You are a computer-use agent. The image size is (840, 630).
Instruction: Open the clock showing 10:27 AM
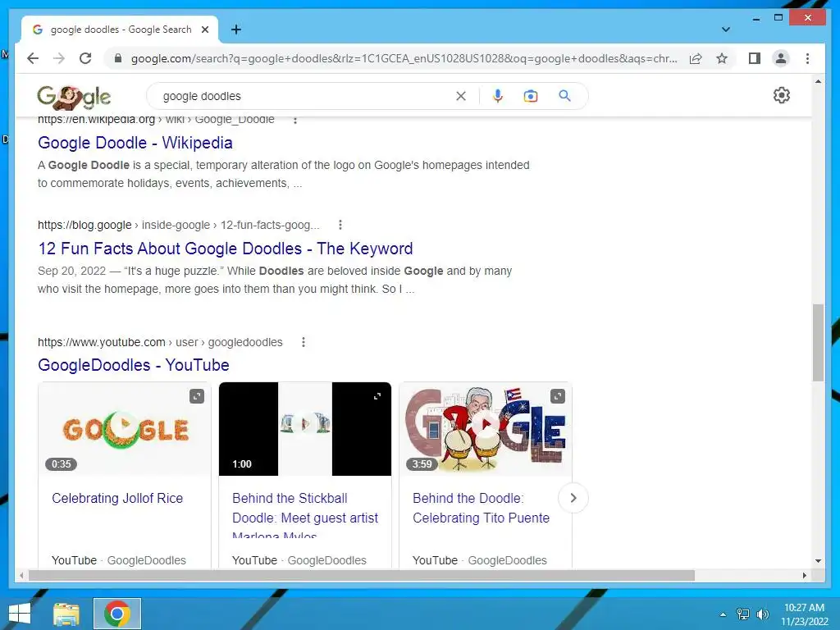tap(804, 614)
